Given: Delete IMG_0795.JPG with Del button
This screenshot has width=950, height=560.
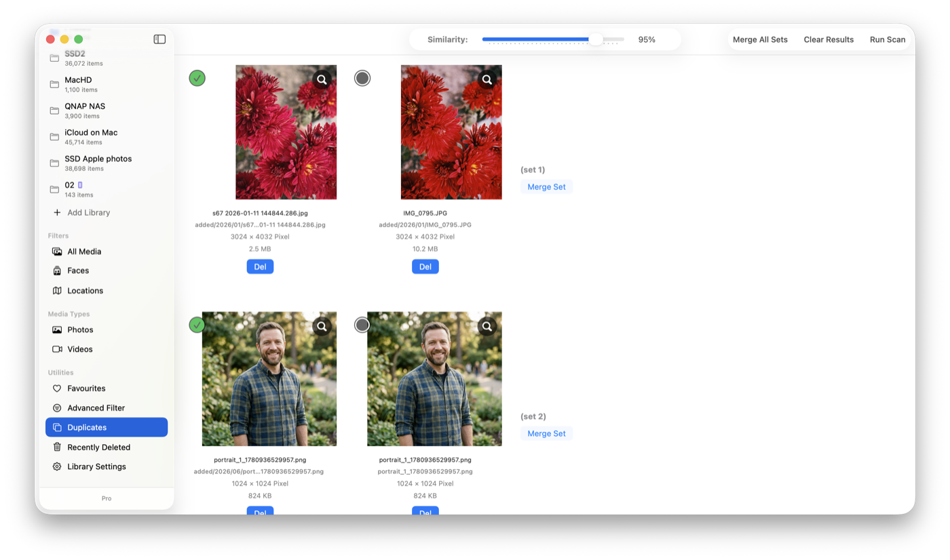Looking at the screenshot, I should coord(425,266).
